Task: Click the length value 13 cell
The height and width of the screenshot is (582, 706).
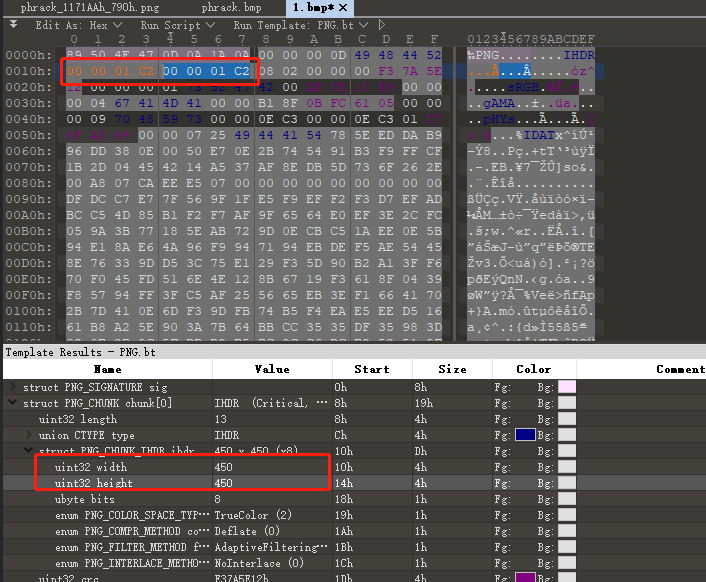Action: [x=272, y=419]
